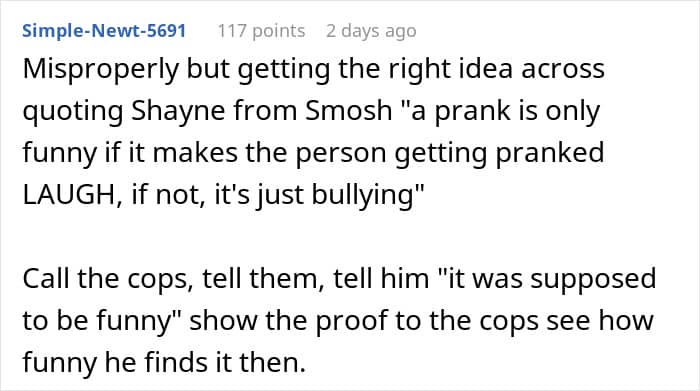
Task: Click the 2 days ago timestamp
Action: click(x=371, y=31)
